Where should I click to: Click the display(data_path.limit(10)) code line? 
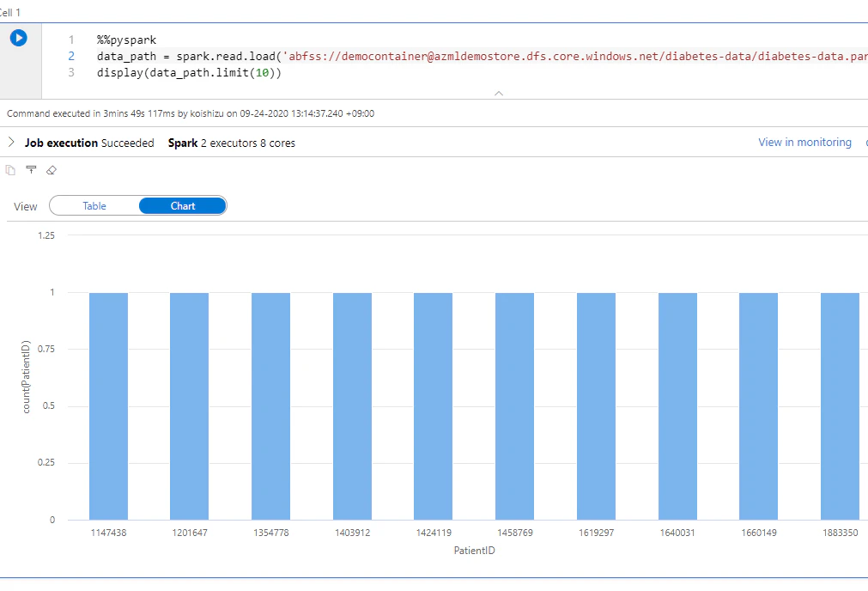(190, 72)
